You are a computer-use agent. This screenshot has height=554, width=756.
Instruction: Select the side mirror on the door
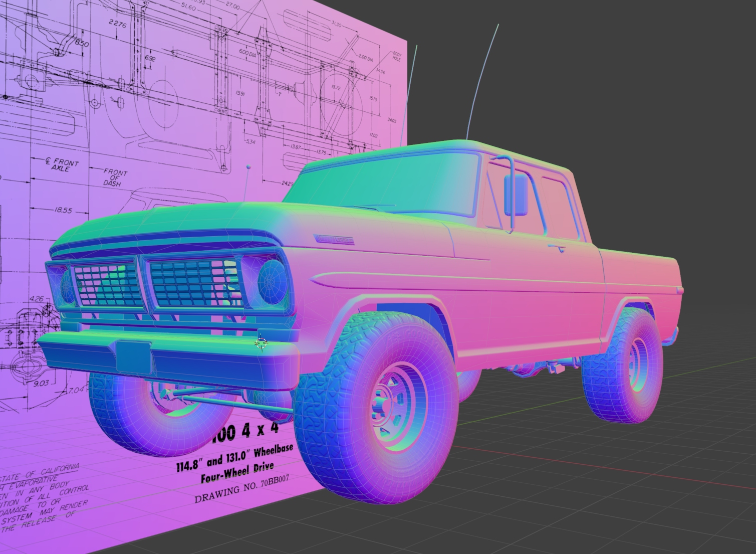pos(516,194)
